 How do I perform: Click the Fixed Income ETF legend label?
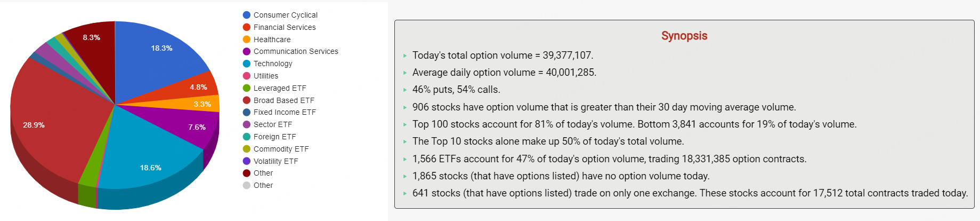pos(285,112)
